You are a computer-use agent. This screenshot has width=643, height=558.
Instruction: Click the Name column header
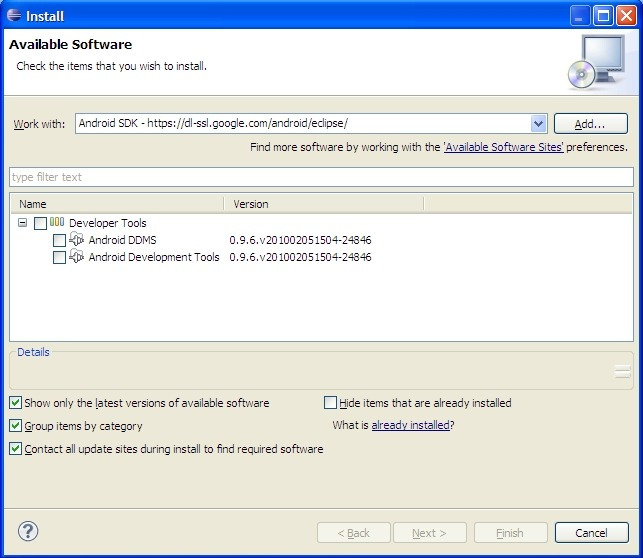coord(117,204)
